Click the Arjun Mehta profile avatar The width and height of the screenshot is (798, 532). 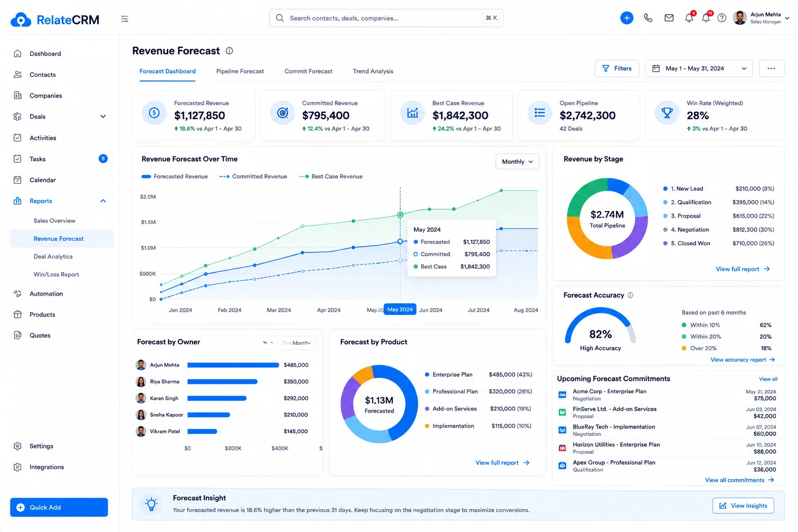coord(740,18)
